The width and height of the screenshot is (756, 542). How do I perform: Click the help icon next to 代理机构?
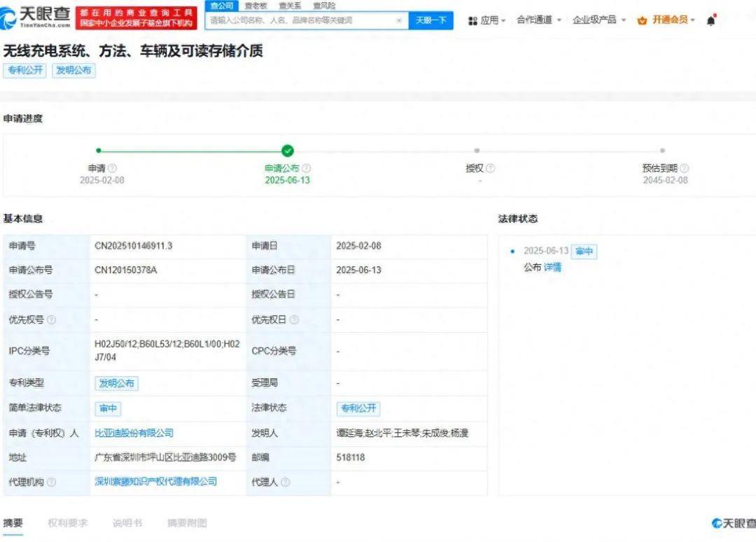click(x=51, y=482)
